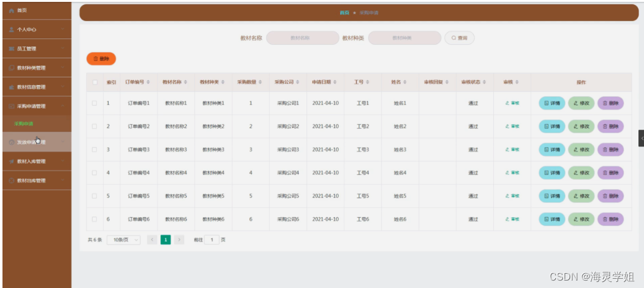Screen dimensions: 644x288
Task: Expand the 教材入库管理 chevron
Action: coord(63,161)
